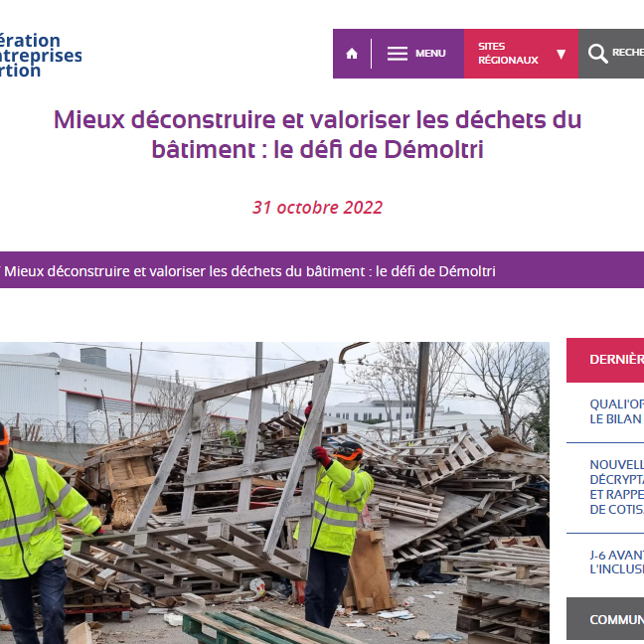
Task: Click the home icon in navigation bar
Action: click(x=352, y=54)
